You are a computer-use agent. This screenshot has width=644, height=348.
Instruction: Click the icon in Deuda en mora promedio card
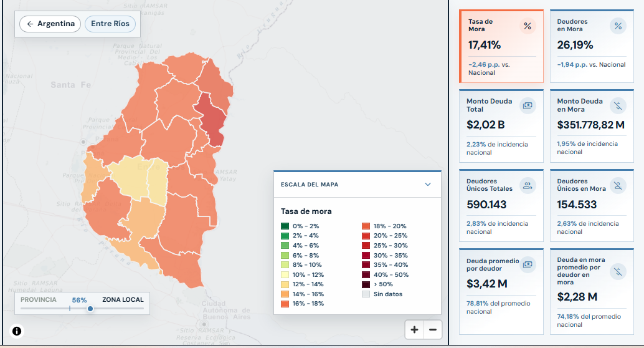(x=618, y=271)
